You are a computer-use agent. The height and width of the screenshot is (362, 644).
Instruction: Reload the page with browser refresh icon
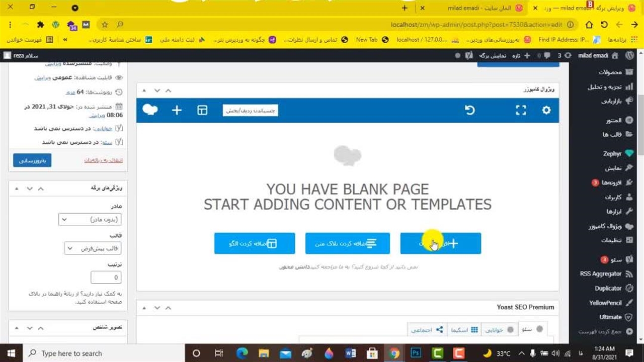[604, 25]
